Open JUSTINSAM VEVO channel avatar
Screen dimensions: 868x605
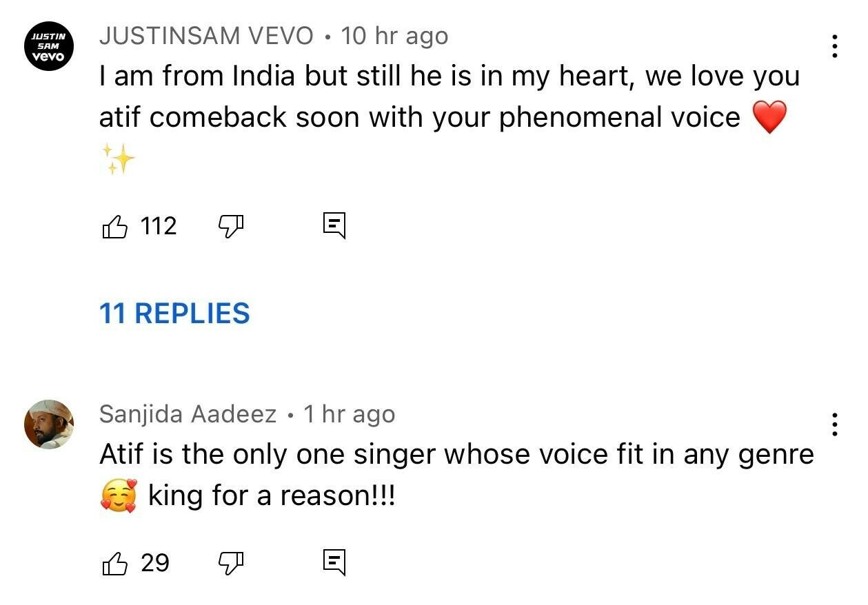(48, 46)
